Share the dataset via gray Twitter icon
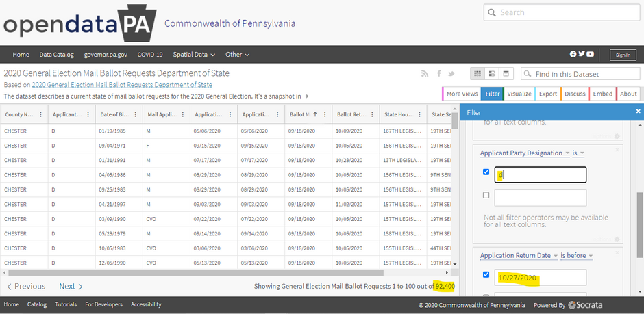Screen dimensions: 644x314 [451, 74]
